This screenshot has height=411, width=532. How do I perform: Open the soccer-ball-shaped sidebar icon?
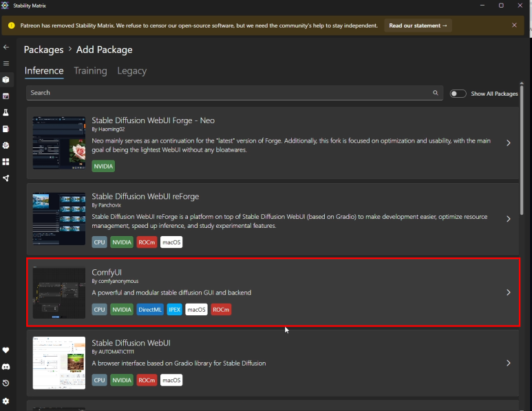click(6, 145)
